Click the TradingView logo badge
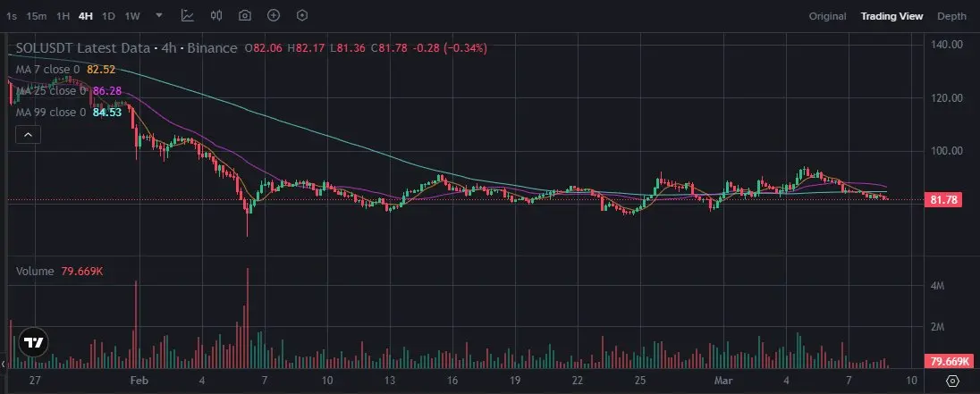980x394 pixels. click(34, 342)
